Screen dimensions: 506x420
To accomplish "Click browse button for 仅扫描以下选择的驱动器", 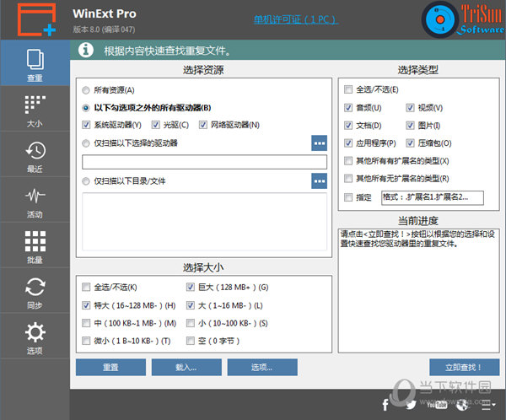I will 319,143.
